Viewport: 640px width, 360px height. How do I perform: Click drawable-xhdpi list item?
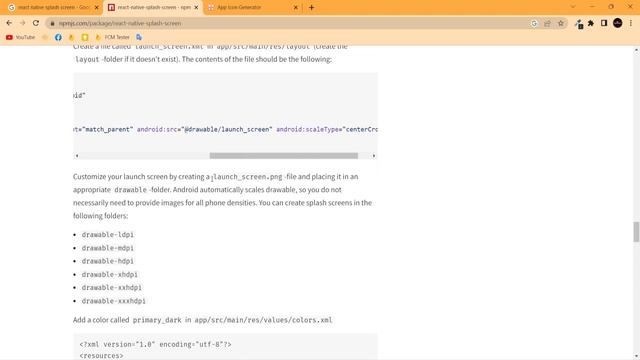(110, 274)
